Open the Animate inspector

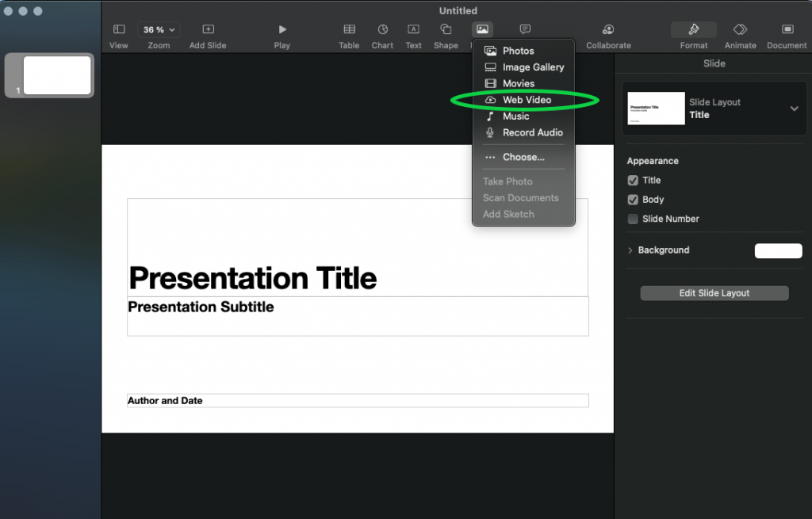740,30
